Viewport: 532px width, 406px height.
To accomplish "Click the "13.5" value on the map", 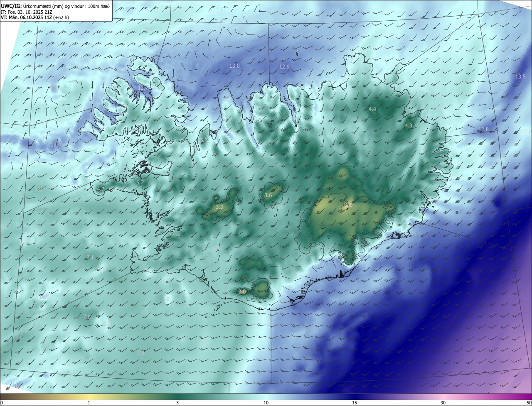I will coord(520,76).
